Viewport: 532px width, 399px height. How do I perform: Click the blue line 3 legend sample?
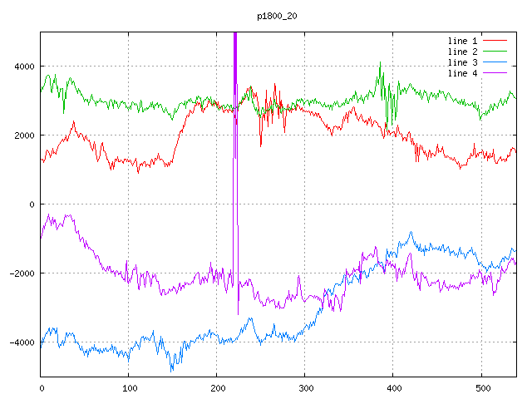point(495,62)
